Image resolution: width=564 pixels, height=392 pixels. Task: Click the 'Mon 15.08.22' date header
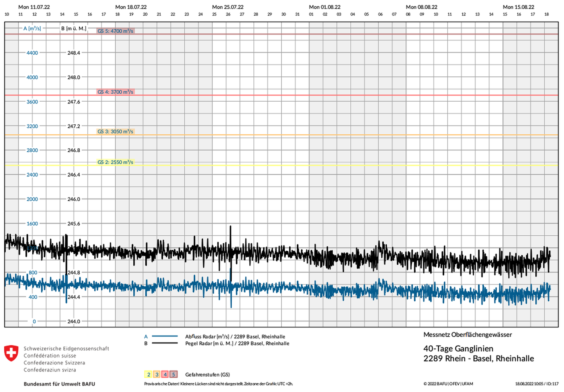tap(518, 7)
